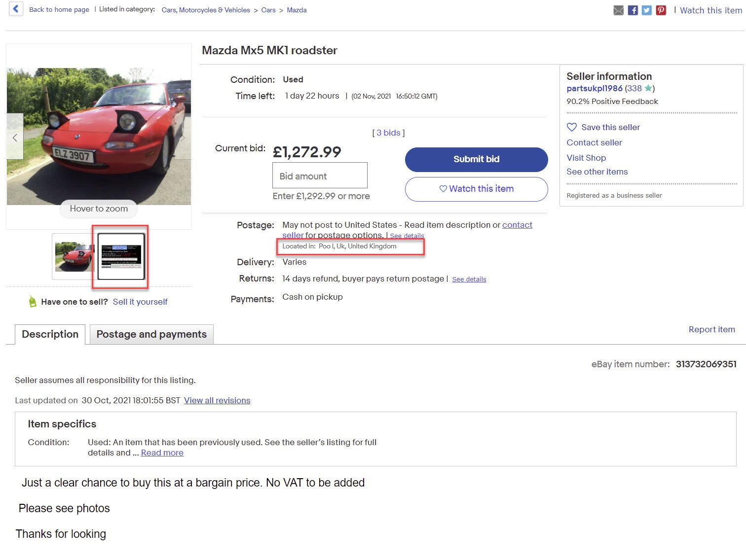This screenshot has width=746, height=560.
Task: Click the back arrow icon at top left
Action: pos(16,9)
